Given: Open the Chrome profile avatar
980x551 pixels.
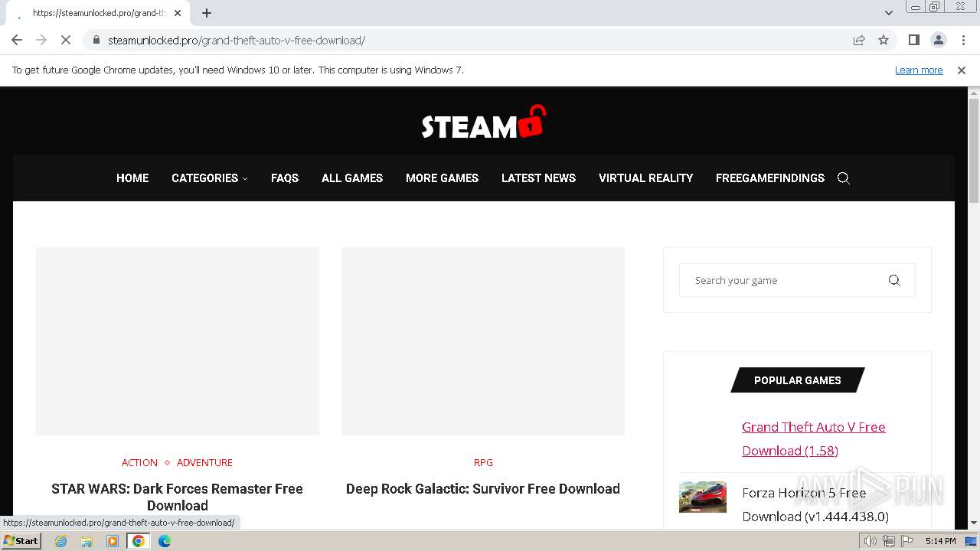Looking at the screenshot, I should (x=938, y=40).
